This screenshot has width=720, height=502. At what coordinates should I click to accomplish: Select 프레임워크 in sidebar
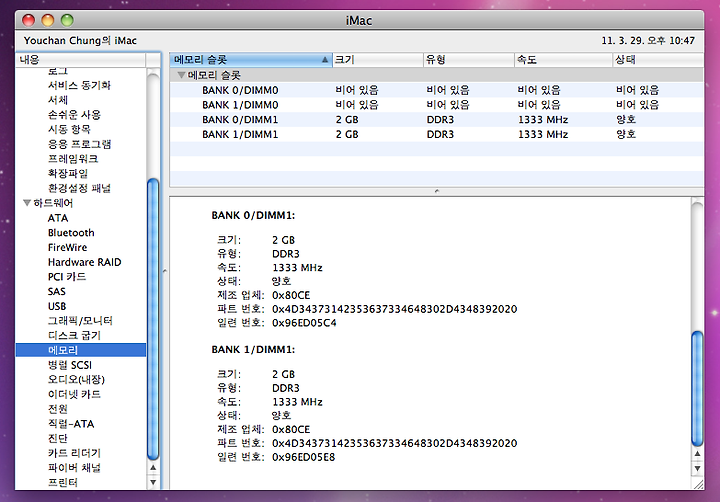(x=73, y=159)
